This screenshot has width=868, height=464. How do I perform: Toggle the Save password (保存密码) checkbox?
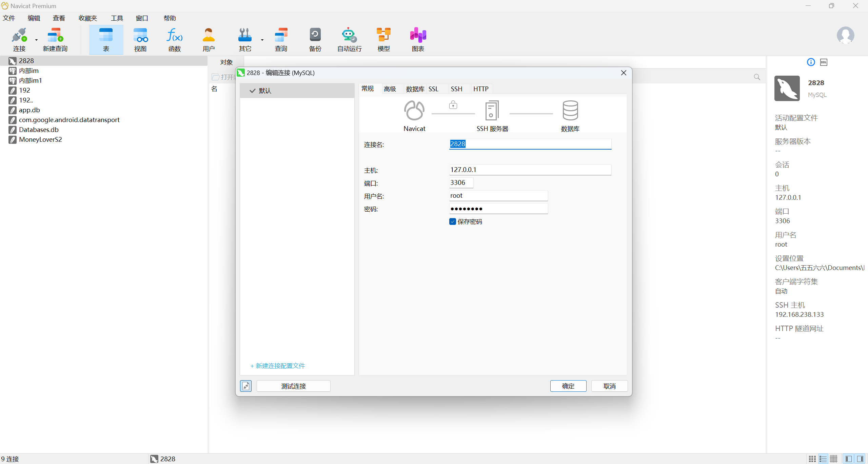coord(453,221)
